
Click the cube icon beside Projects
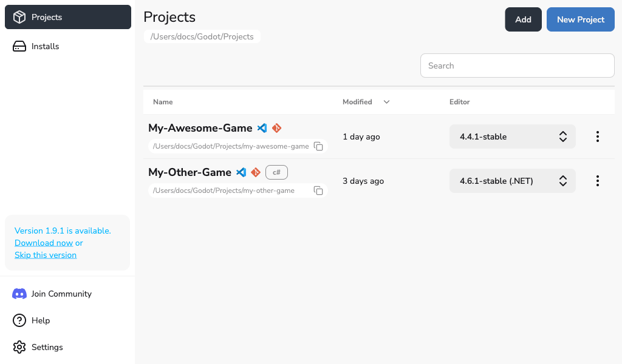click(x=18, y=17)
